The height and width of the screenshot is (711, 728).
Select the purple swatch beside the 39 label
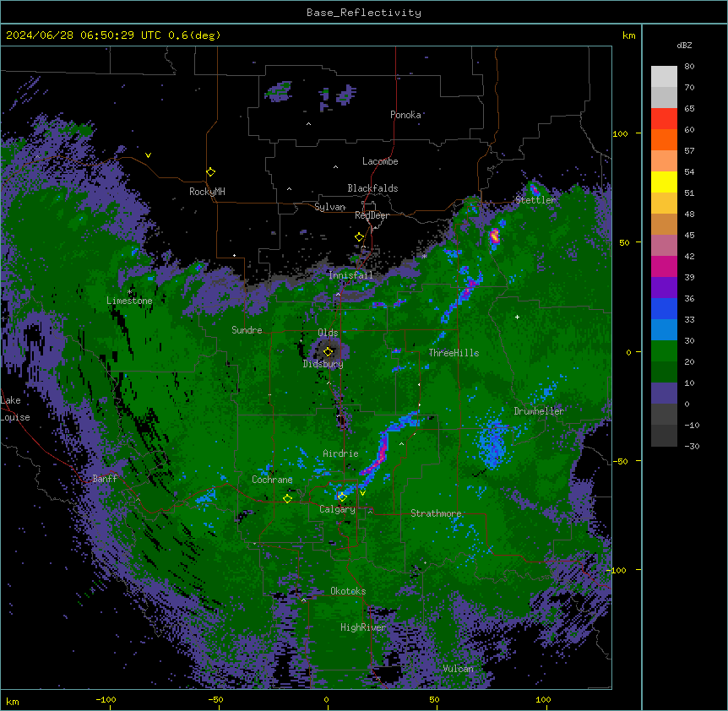pos(664,288)
